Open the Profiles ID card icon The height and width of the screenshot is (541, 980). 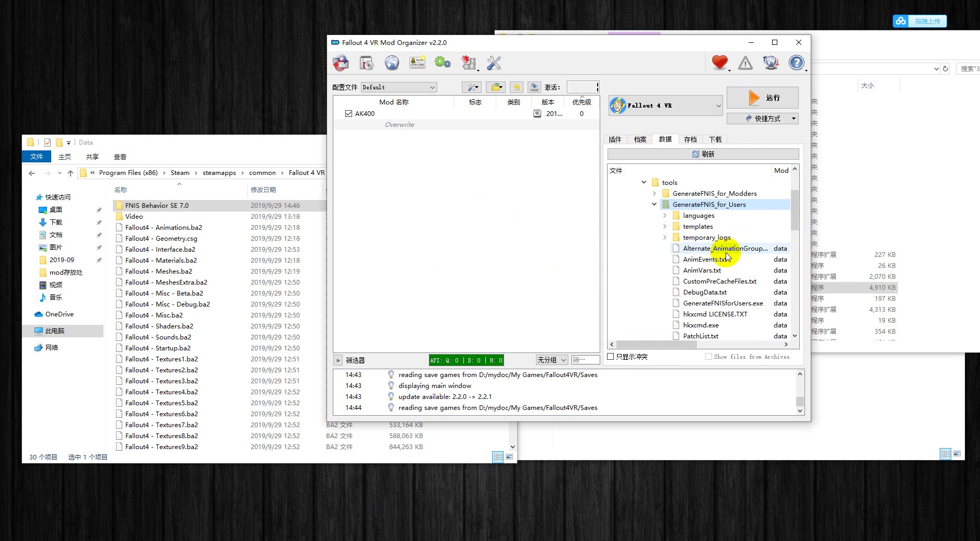click(x=417, y=63)
